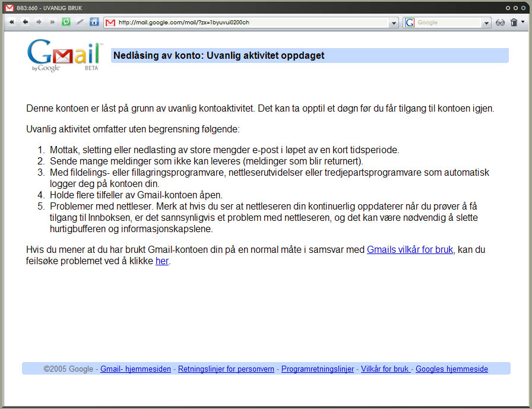Reload the page with the green refresh icon
Image resolution: width=532 pixels, height=409 pixels.
pos(66,22)
